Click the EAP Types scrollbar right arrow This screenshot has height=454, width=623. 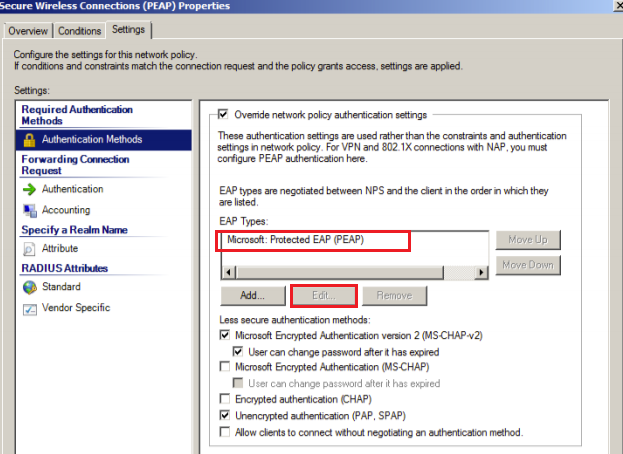[x=483, y=272]
